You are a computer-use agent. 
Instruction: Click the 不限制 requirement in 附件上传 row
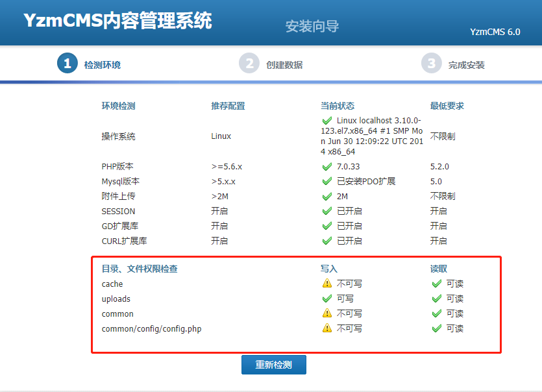(443, 197)
